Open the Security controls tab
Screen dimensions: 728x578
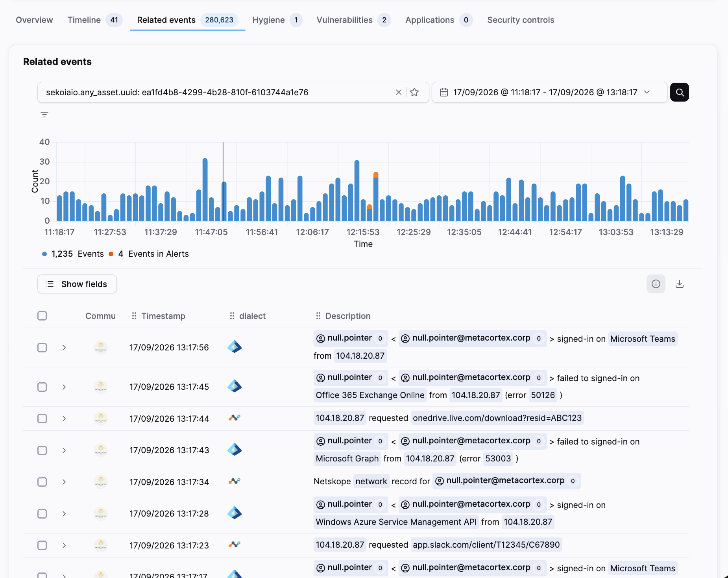[521, 20]
